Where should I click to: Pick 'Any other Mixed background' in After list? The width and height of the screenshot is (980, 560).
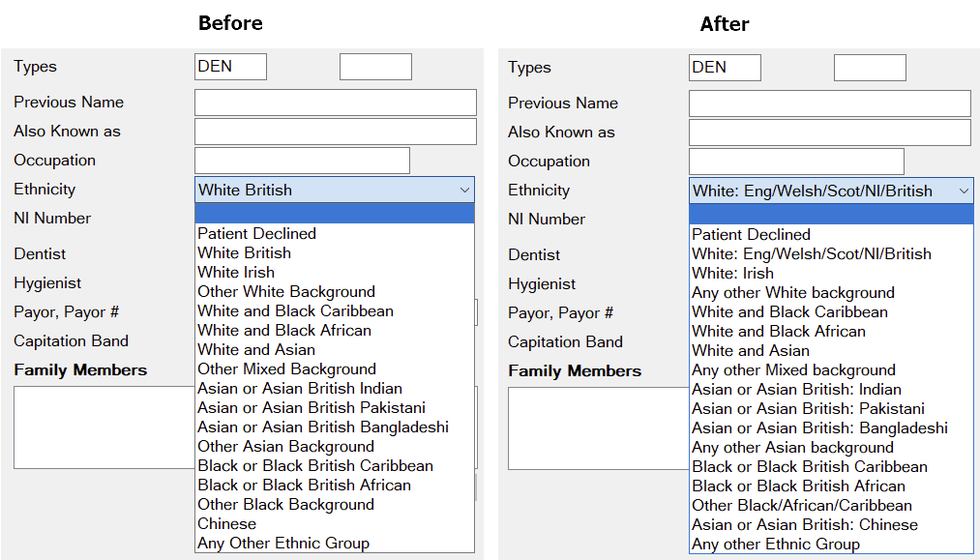(x=793, y=369)
